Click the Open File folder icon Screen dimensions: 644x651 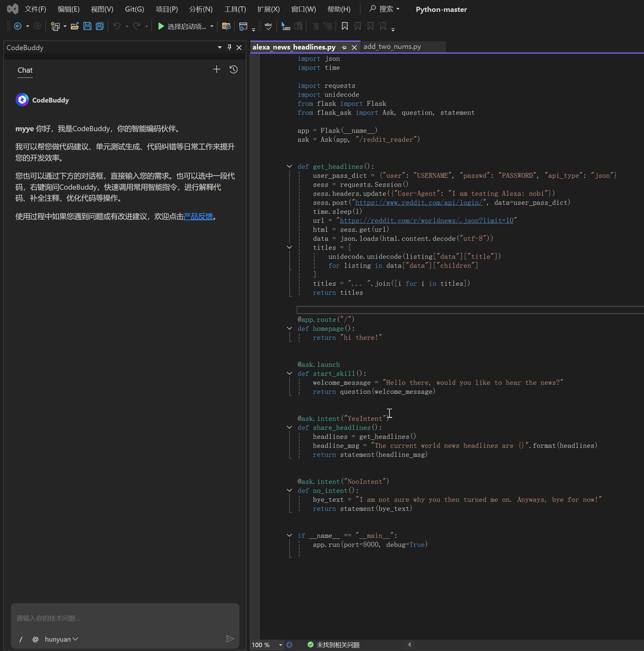(x=75, y=26)
